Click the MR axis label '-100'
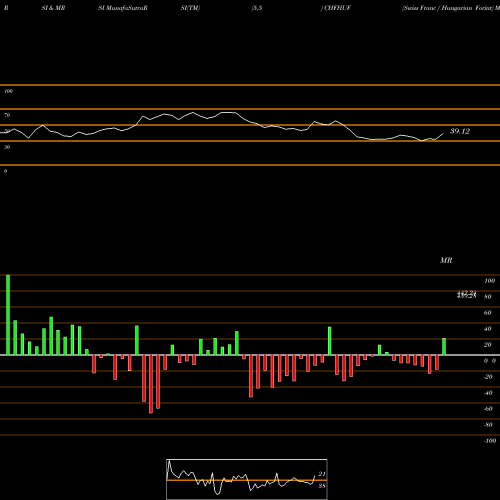500x500 pixels. pos(490,441)
